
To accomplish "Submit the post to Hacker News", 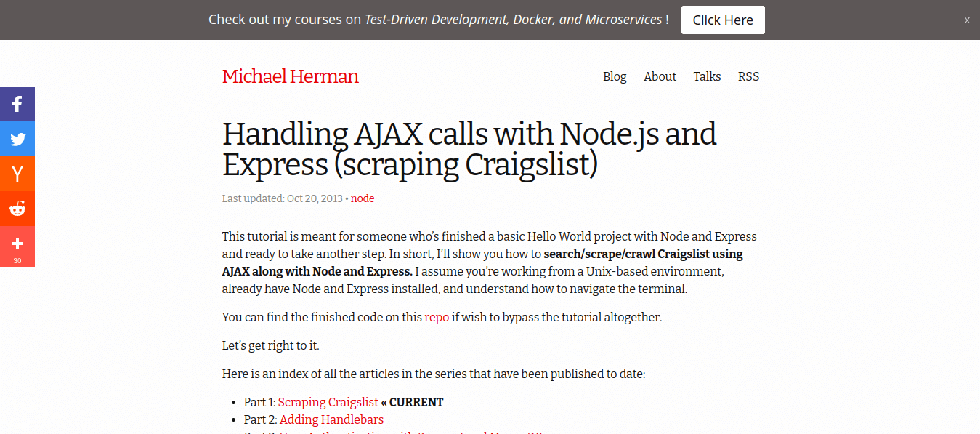I will tap(17, 173).
